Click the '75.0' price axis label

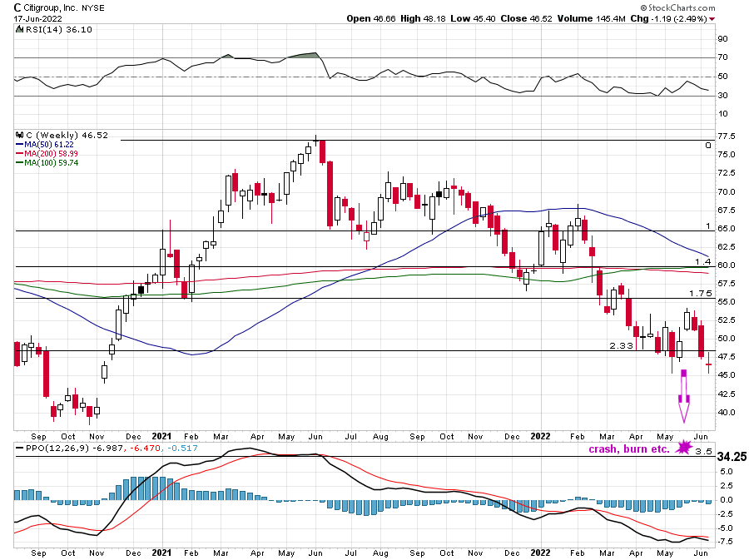[726, 155]
